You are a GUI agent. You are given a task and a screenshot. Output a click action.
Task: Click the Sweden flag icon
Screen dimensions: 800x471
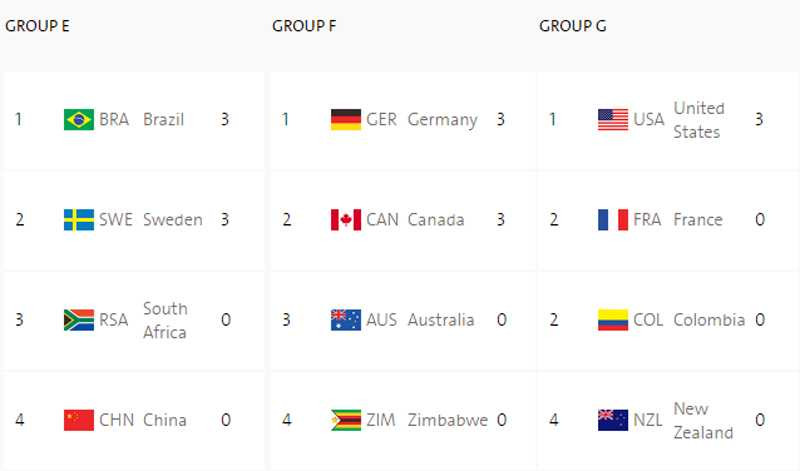pyautogui.click(x=78, y=220)
